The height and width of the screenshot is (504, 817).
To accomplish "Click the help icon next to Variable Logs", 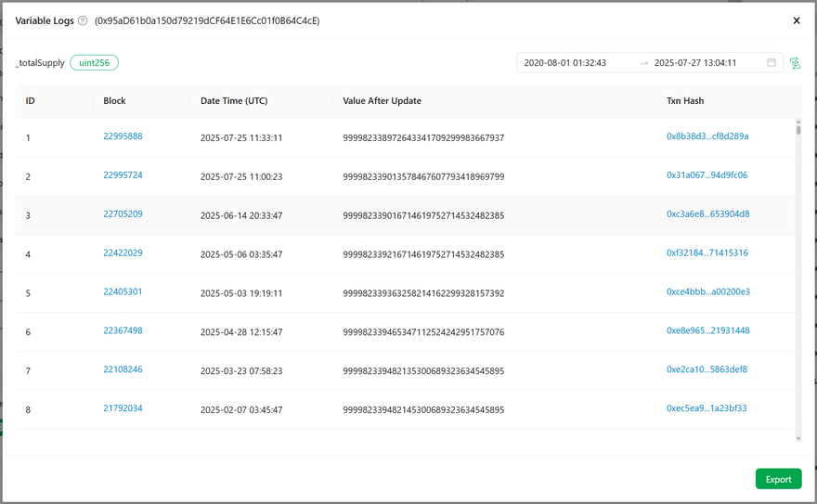I will pos(83,20).
